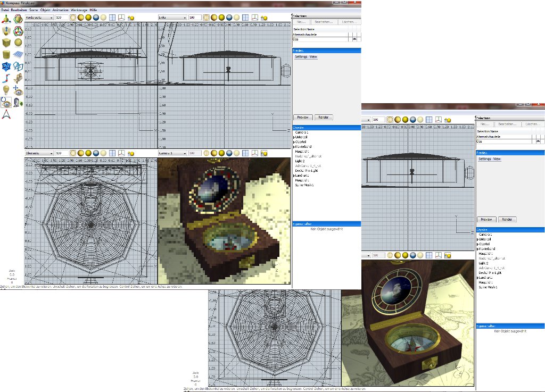Expand Landkarte node in right window object list
This screenshot has height=392, width=545.
(x=477, y=278)
